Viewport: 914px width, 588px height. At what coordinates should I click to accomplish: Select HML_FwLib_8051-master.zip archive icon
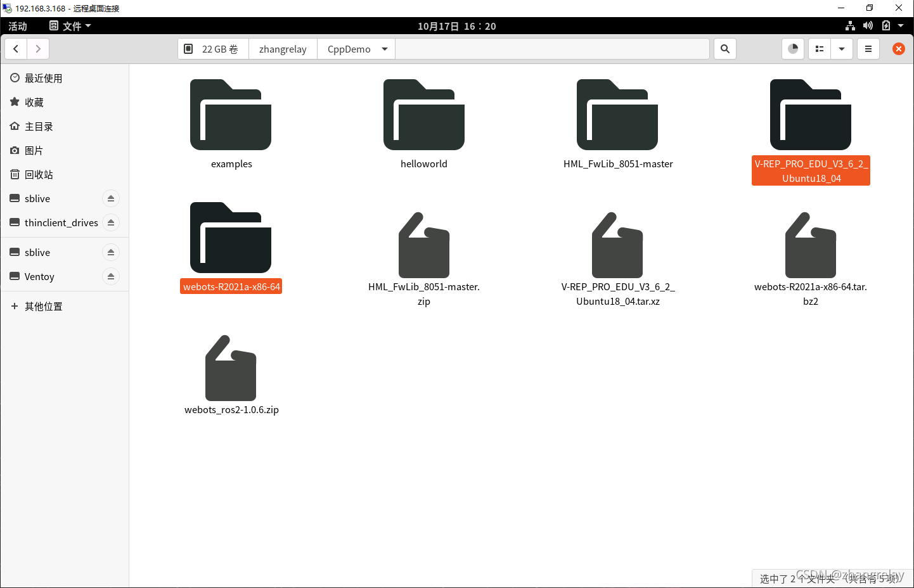[424, 245]
